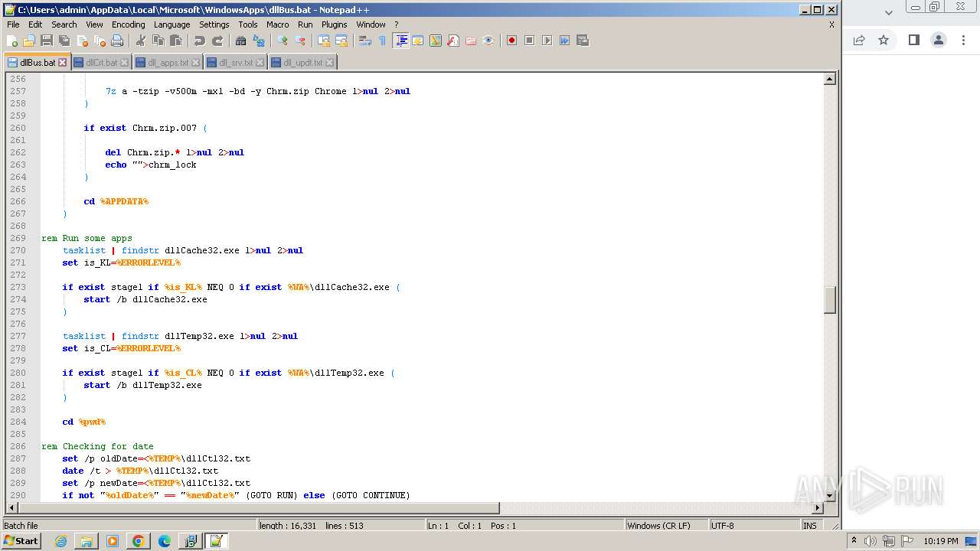The width and height of the screenshot is (980, 551).
Task: Close the dllBus.bat tab
Action: pyautogui.click(x=63, y=63)
